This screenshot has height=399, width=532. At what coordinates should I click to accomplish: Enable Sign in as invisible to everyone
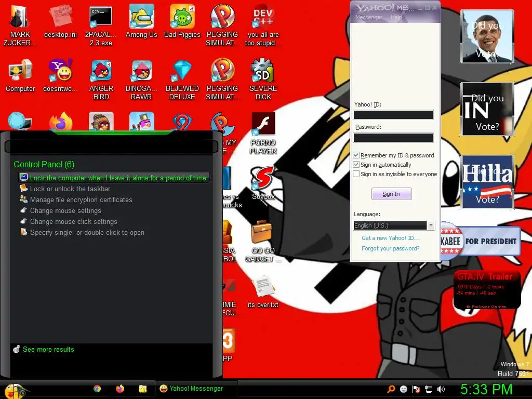tap(356, 174)
